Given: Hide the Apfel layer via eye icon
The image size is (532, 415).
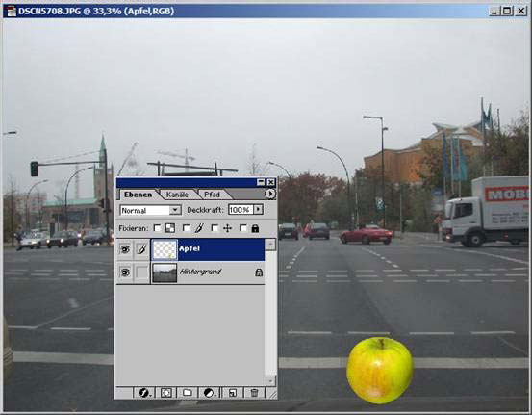Looking at the screenshot, I should [125, 249].
